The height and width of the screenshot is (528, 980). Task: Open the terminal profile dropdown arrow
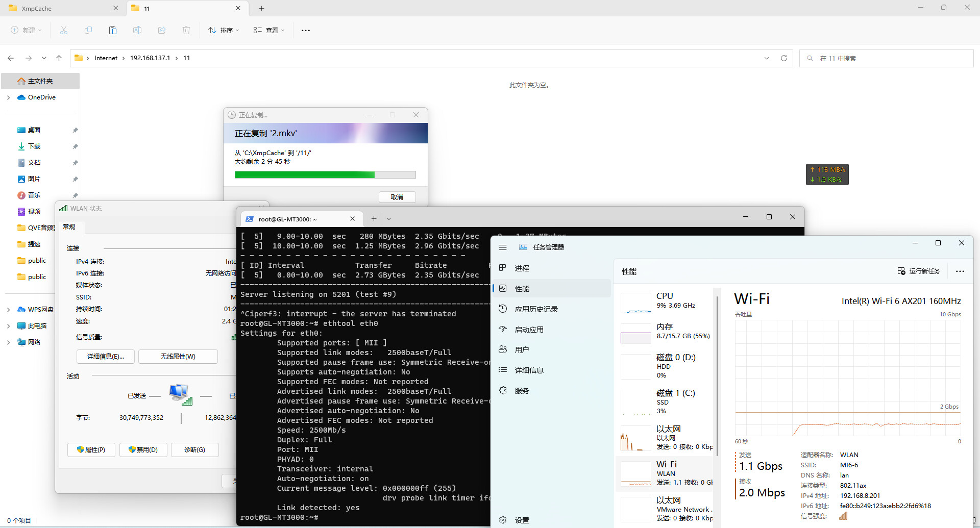[x=389, y=219]
